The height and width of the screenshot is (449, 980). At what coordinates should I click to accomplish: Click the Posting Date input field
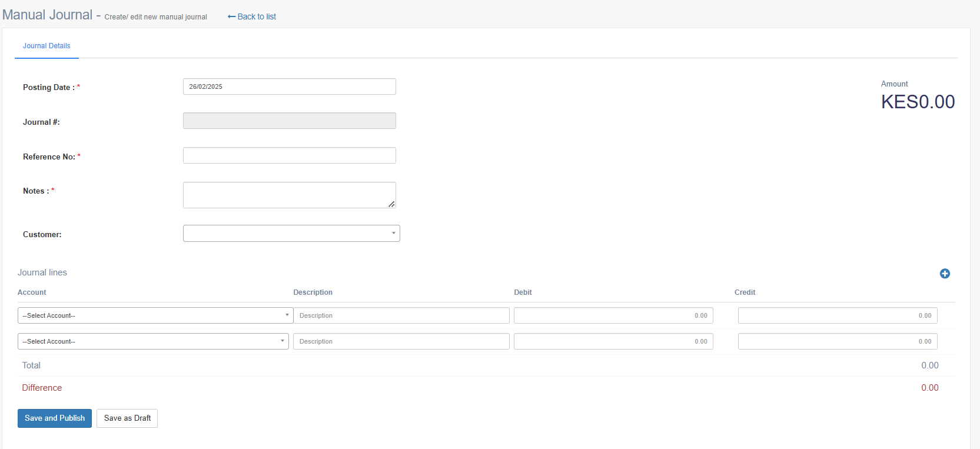coord(289,87)
